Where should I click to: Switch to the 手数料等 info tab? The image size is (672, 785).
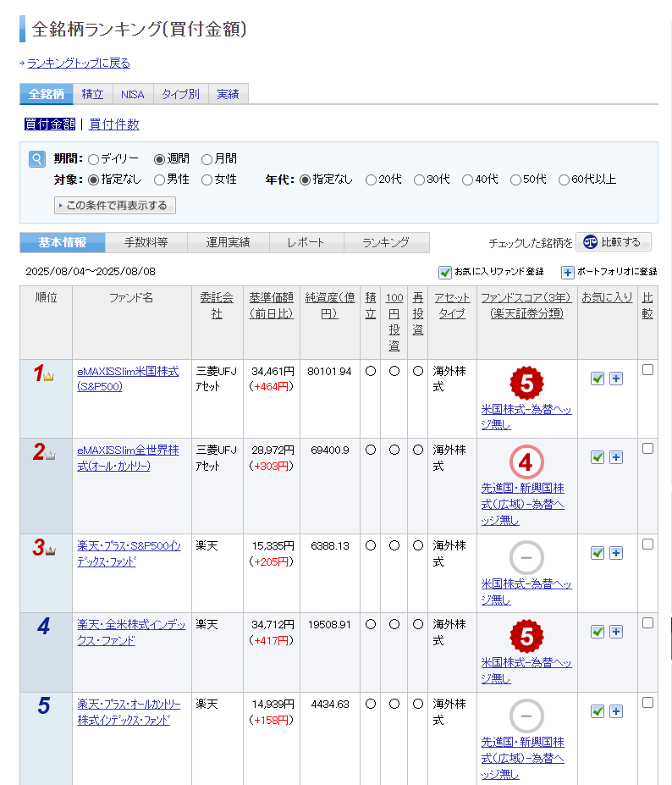(146, 243)
